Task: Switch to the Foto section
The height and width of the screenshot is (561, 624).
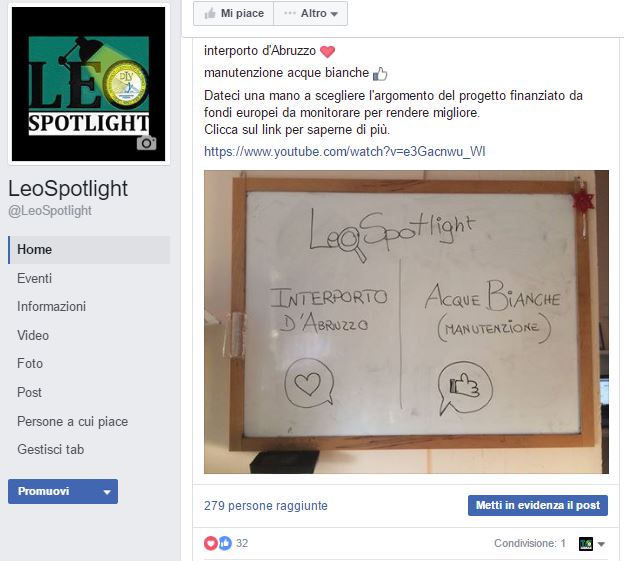Action: 30,363
